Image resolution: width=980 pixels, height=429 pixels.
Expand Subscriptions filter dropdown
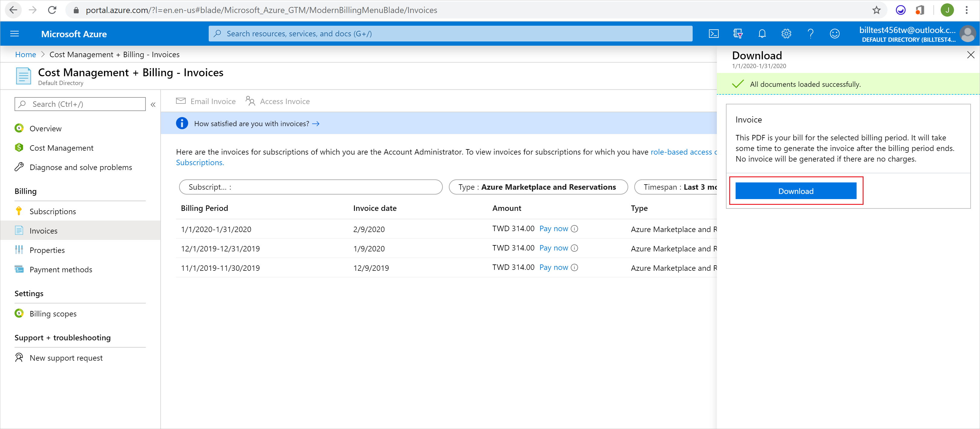(309, 186)
